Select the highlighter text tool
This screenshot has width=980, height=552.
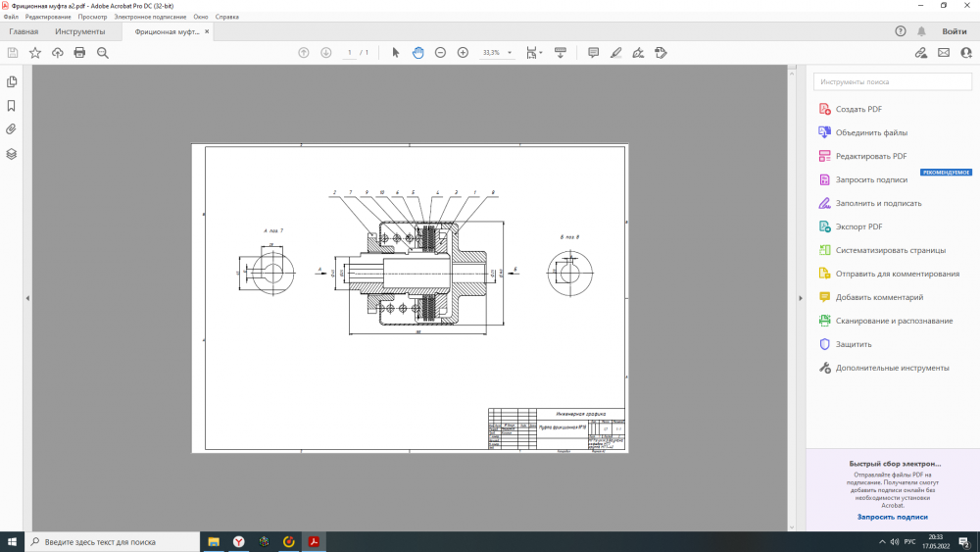tap(615, 52)
